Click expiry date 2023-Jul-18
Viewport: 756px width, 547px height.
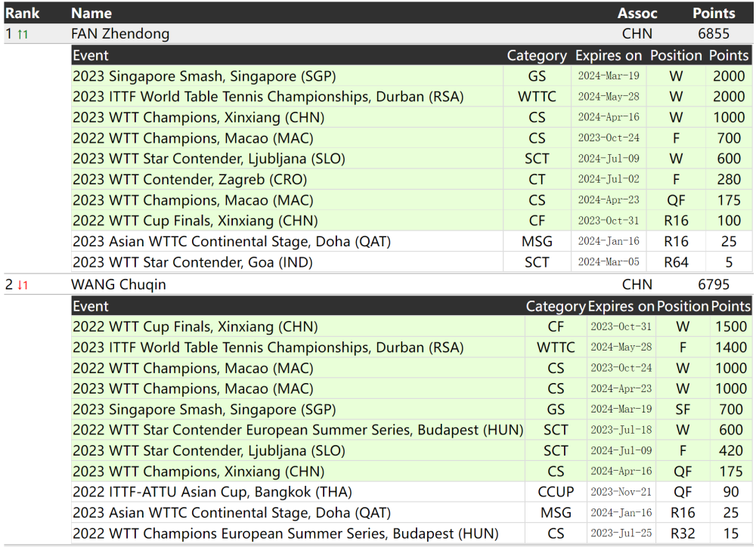[x=621, y=430]
